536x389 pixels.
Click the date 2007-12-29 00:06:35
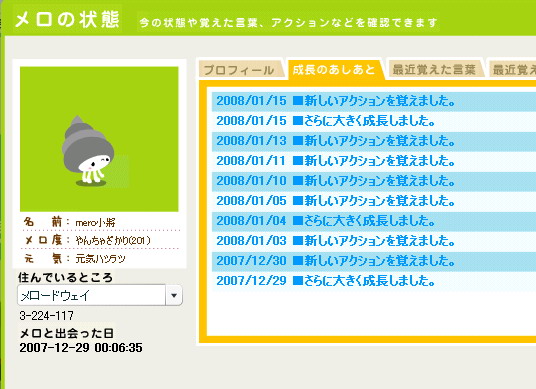[81, 348]
